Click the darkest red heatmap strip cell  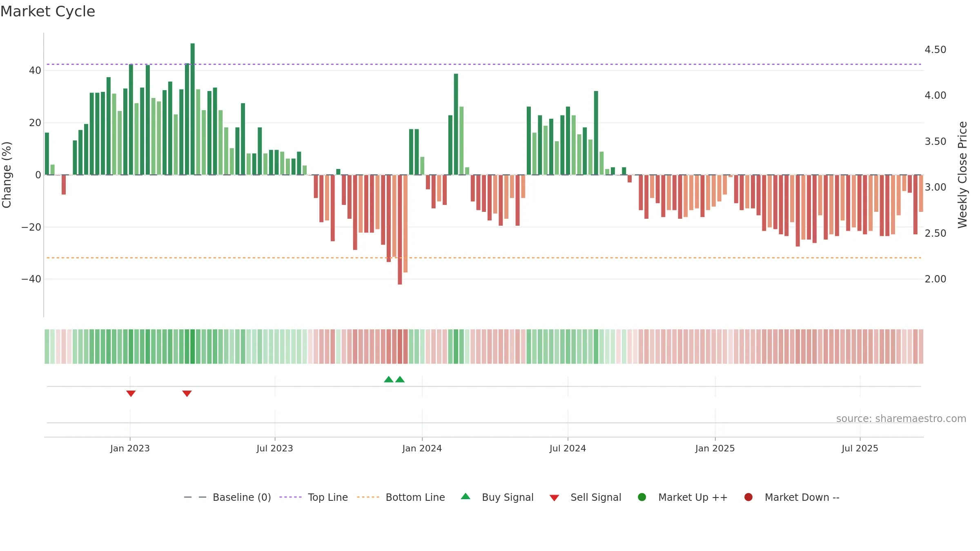[400, 347]
